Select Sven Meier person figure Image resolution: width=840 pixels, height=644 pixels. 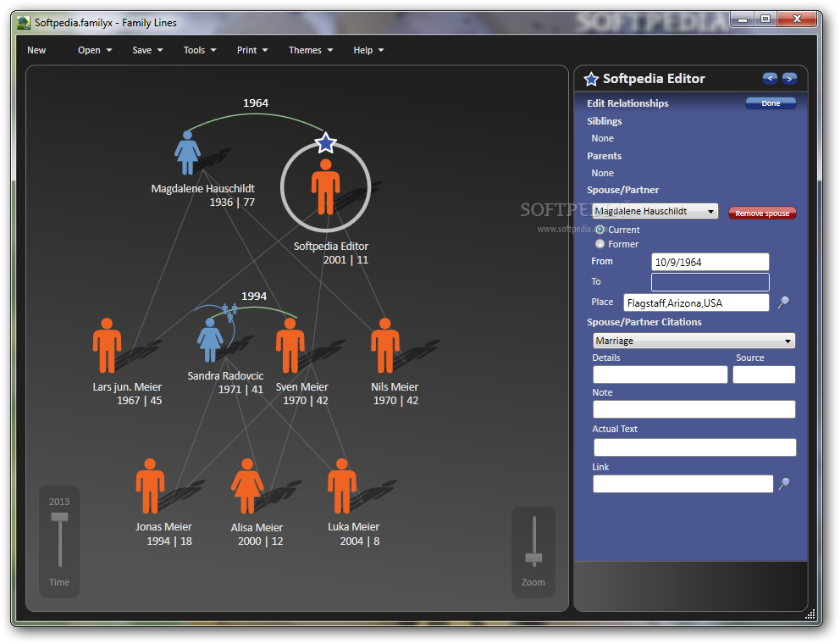[x=290, y=346]
